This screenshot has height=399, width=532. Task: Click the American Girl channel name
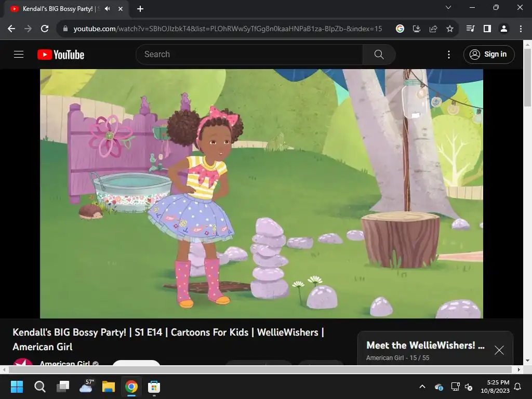(65, 363)
